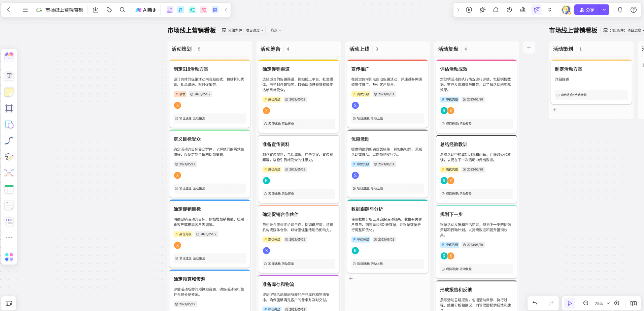
Task: Open the 筛选 filter menu
Action: 275,30
